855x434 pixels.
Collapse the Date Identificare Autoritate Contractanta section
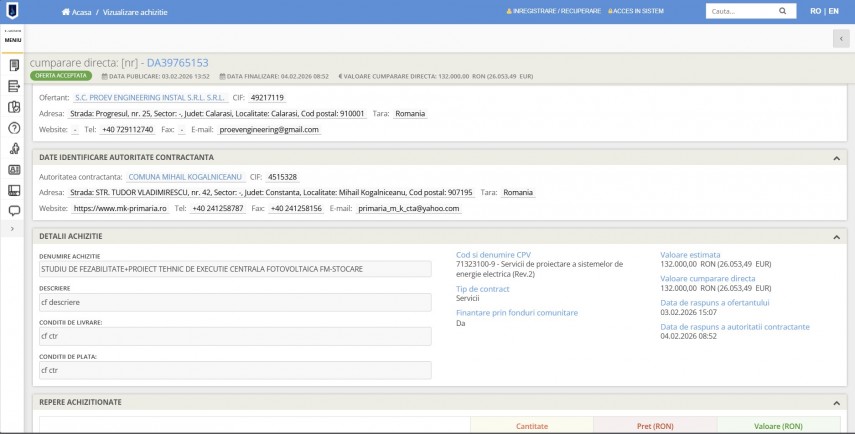point(836,158)
